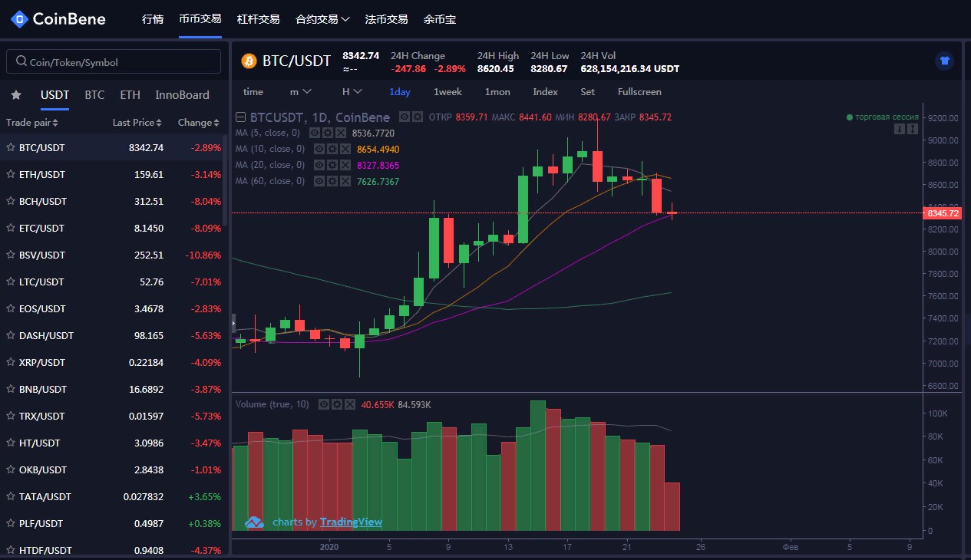971x560 pixels.
Task: Favorite TATA/USDT with its star icon
Action: [11, 496]
